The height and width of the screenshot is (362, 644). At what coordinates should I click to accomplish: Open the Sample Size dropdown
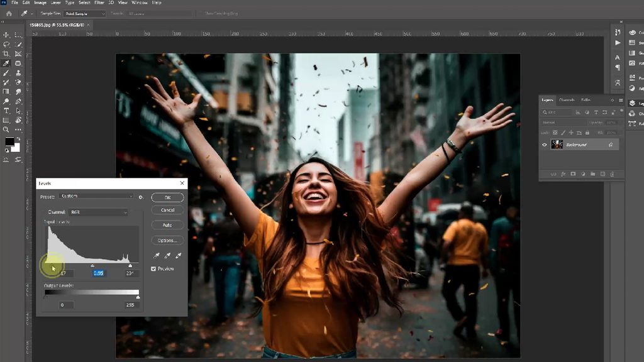(x=85, y=14)
